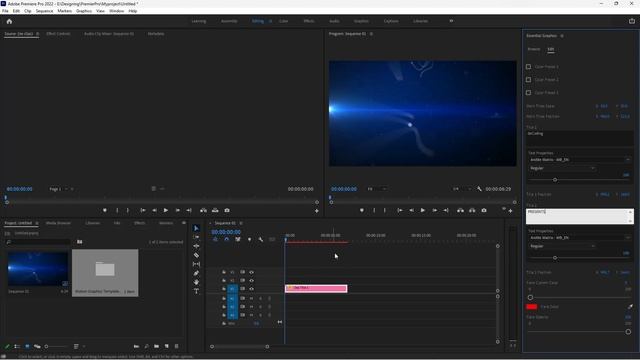Pick Face Color with eyedropper

tap(630, 307)
